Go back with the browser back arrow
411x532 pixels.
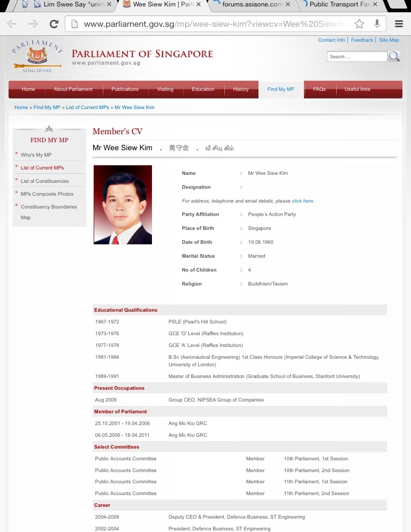[x=12, y=24]
